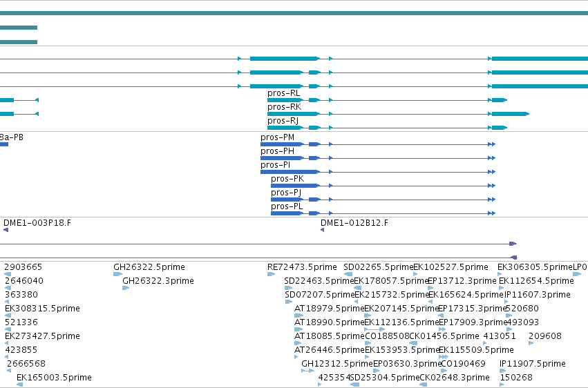Select the EST entry 150268
The width and height of the screenshot is (588, 388).
tap(516, 378)
